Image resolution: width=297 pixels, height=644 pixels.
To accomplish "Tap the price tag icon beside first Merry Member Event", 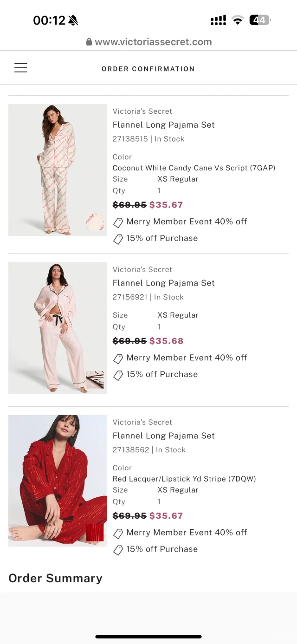I will pyautogui.click(x=118, y=222).
